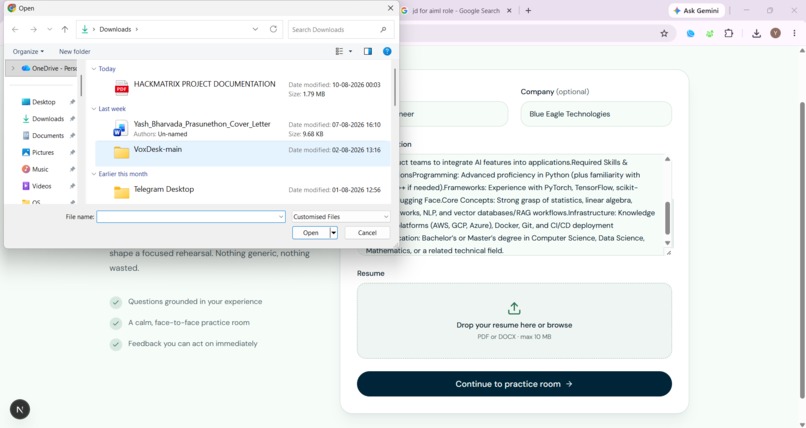Click the Downloads breadcrumb in address bar

(x=115, y=29)
